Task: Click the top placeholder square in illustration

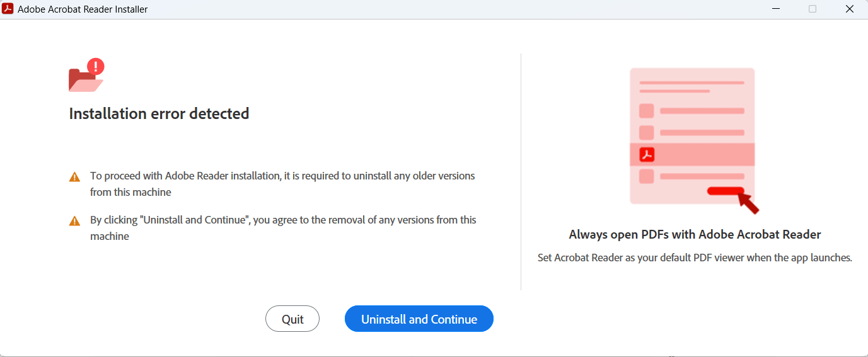Action: (647, 111)
